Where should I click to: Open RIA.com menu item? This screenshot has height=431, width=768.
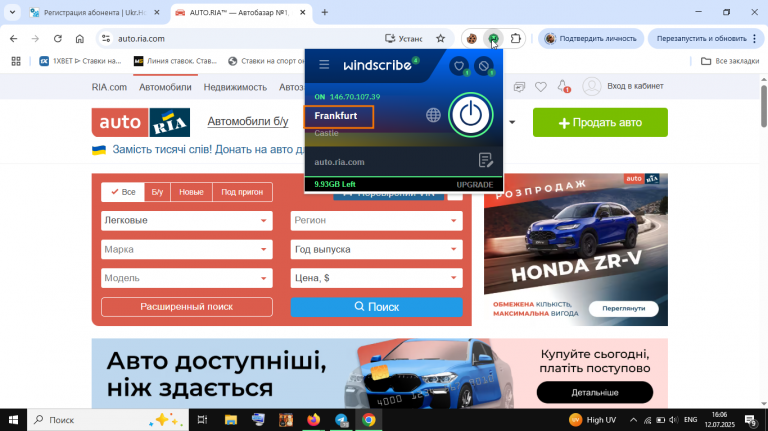[109, 87]
